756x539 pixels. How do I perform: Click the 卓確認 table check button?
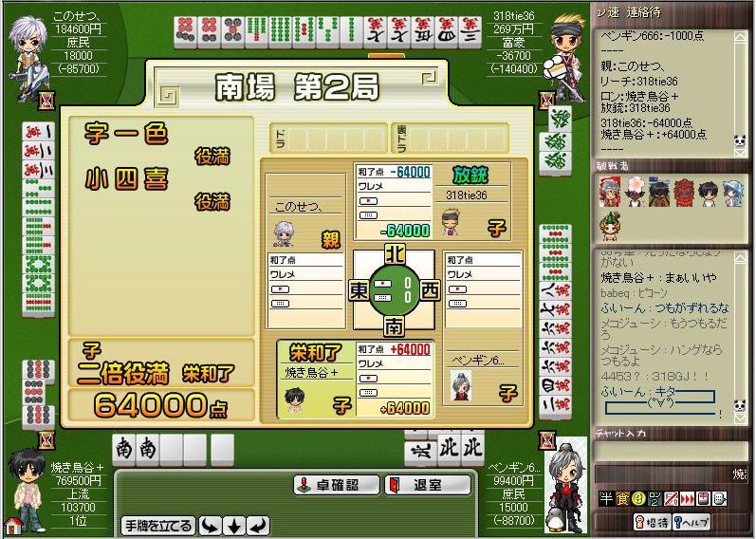(x=337, y=485)
